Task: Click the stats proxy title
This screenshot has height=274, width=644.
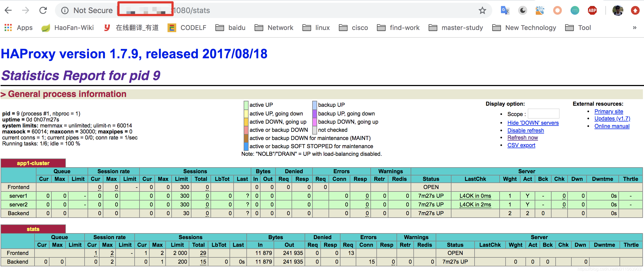Action: coord(33,229)
